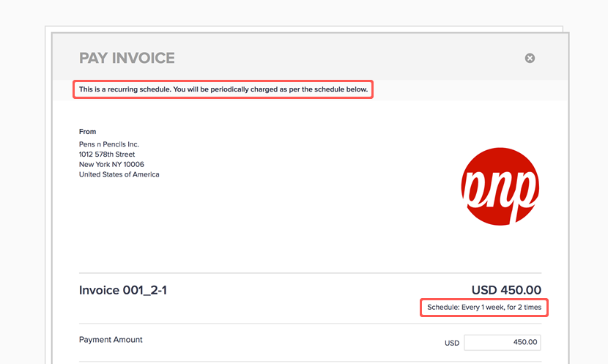The width and height of the screenshot is (608, 364).
Task: Click the 'From' label
Action: [88, 131]
